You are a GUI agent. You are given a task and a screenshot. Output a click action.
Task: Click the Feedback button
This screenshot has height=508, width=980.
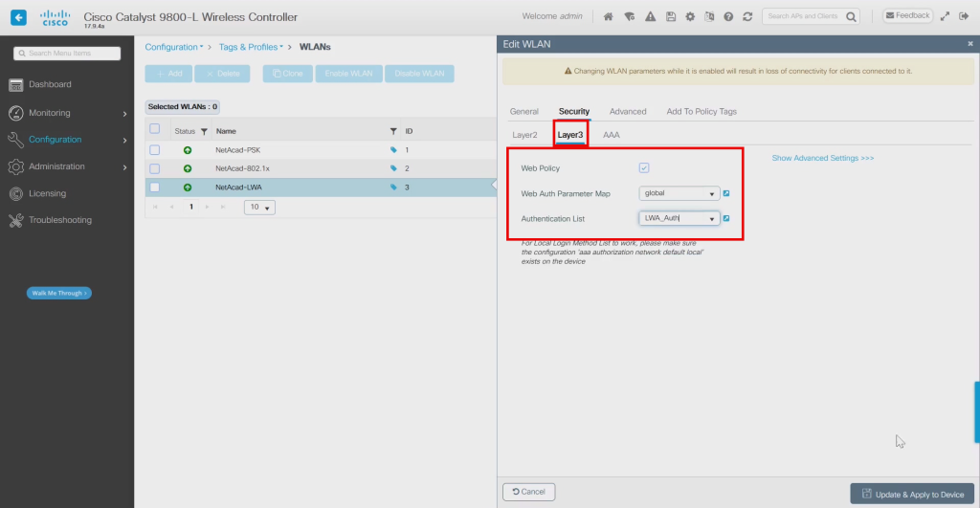point(907,15)
